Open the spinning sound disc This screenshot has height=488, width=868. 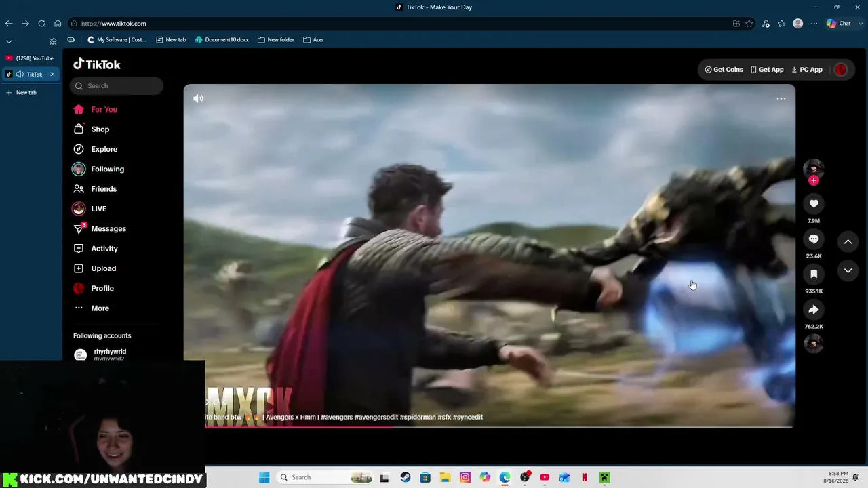tap(814, 344)
